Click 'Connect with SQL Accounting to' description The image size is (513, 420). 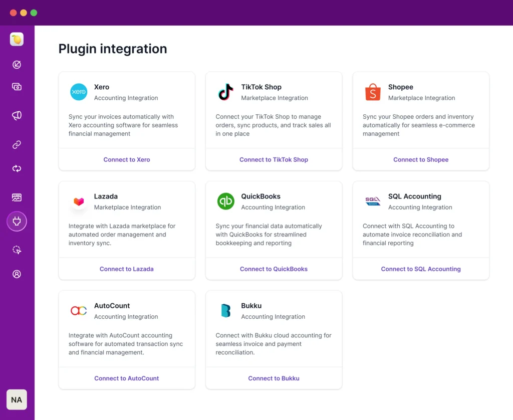pos(412,235)
